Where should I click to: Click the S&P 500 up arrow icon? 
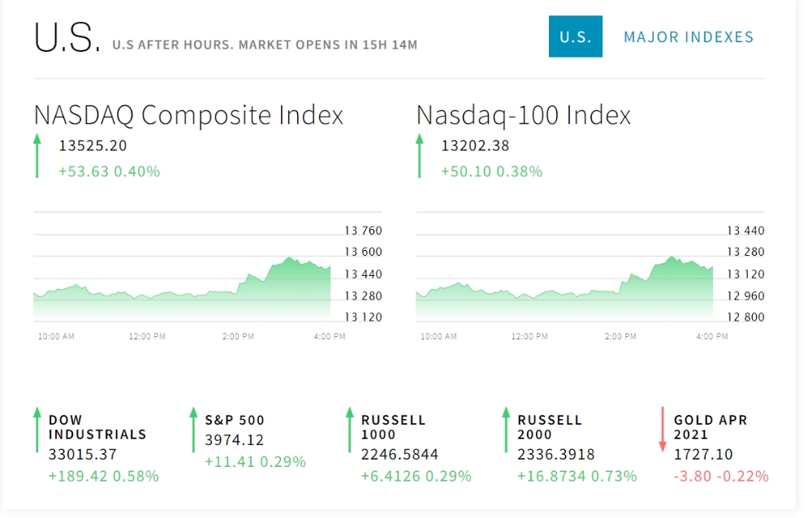coord(193,430)
